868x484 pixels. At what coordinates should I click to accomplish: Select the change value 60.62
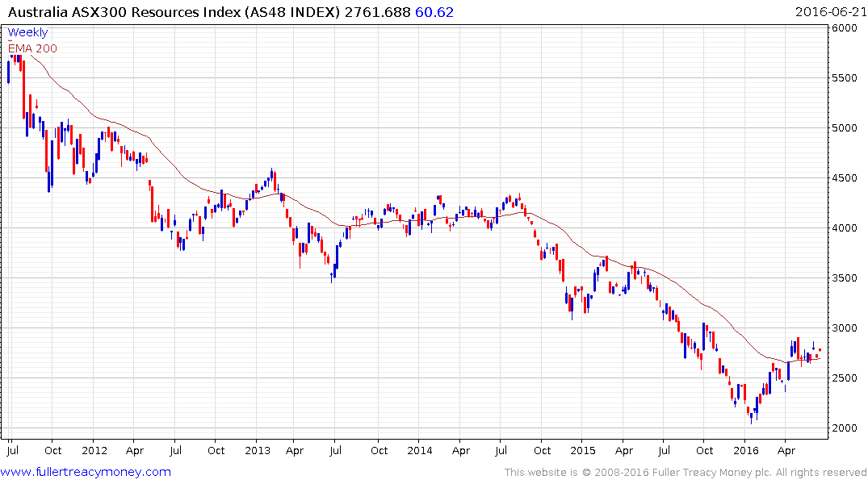point(434,12)
